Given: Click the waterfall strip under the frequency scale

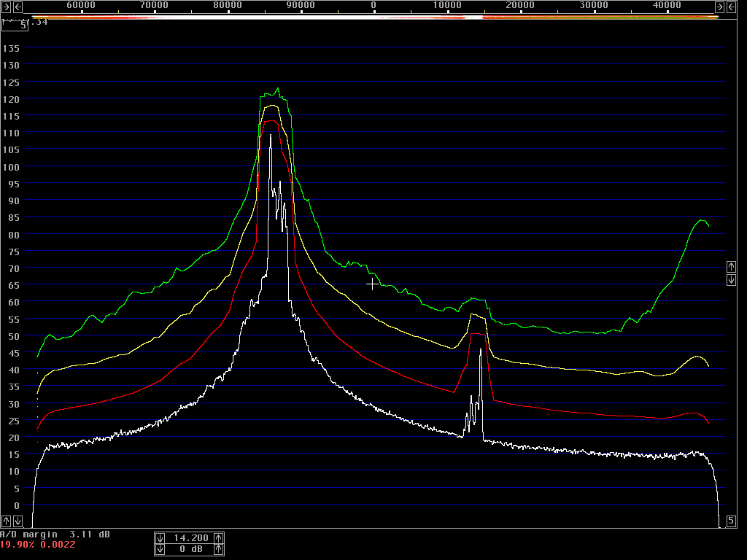Looking at the screenshot, I should coord(375,17).
